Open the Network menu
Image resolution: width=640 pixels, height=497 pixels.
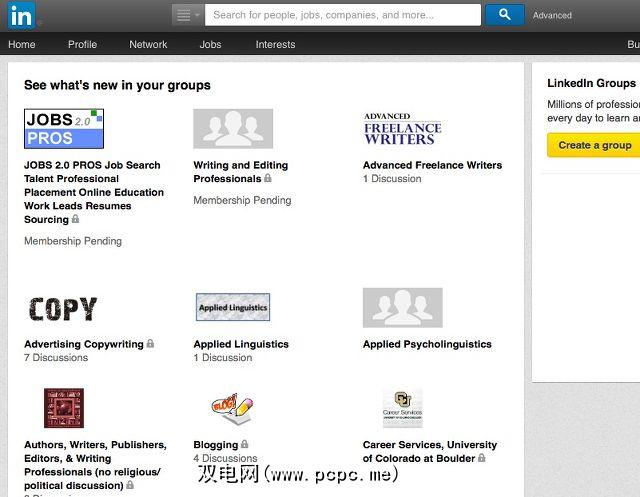coord(148,44)
